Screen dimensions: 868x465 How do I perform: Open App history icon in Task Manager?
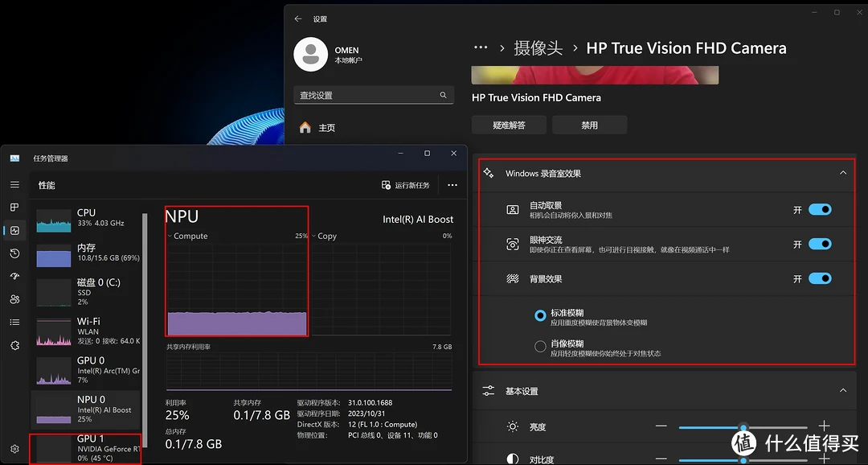15,253
